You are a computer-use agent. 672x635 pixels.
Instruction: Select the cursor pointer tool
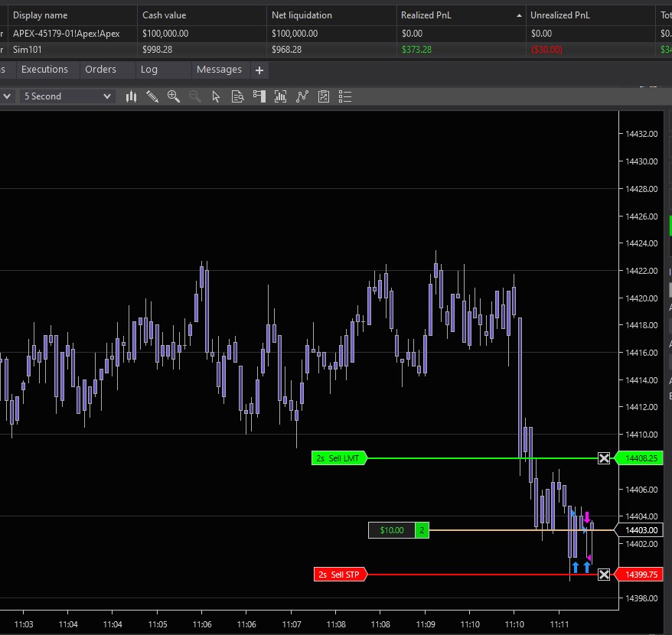pos(216,96)
